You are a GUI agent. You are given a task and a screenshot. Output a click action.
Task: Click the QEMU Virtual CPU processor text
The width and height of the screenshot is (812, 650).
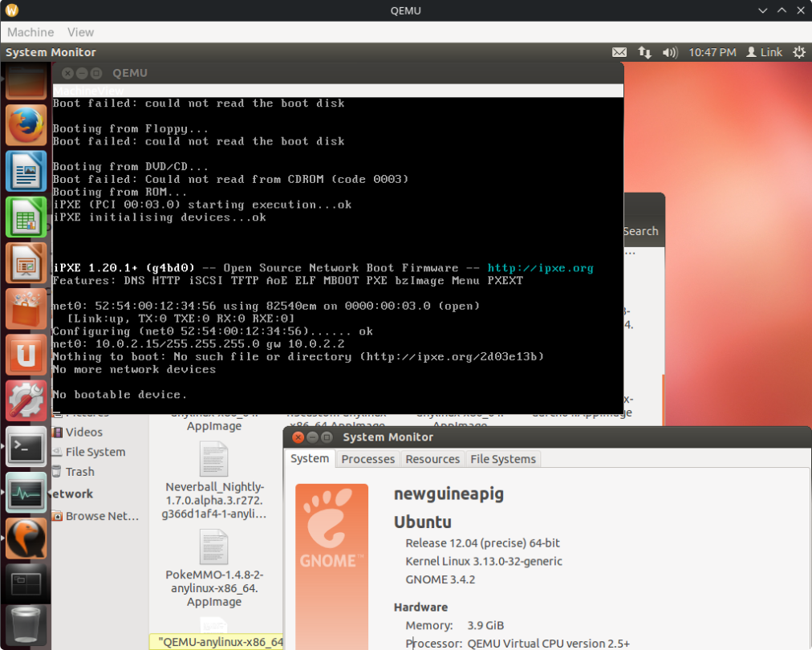click(x=548, y=644)
